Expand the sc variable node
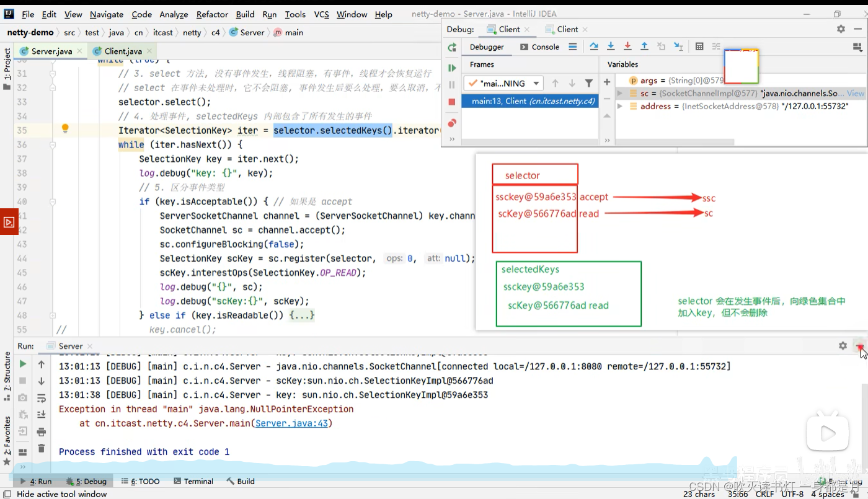 click(x=619, y=93)
